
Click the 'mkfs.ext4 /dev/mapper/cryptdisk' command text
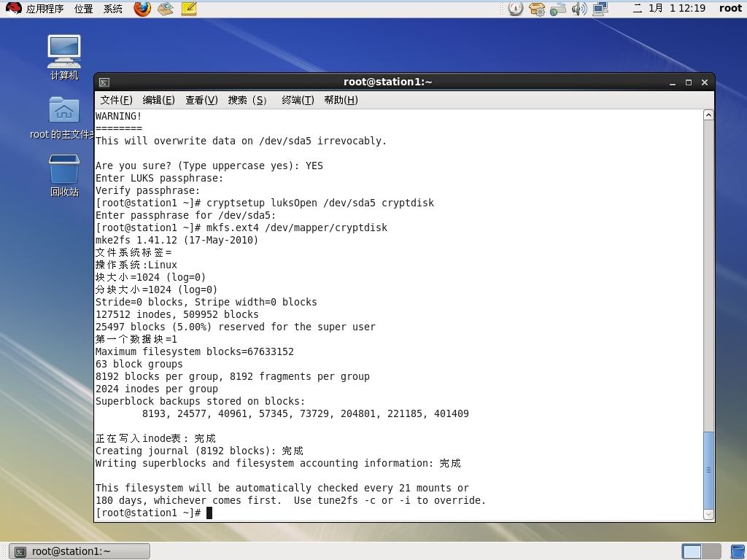point(297,227)
